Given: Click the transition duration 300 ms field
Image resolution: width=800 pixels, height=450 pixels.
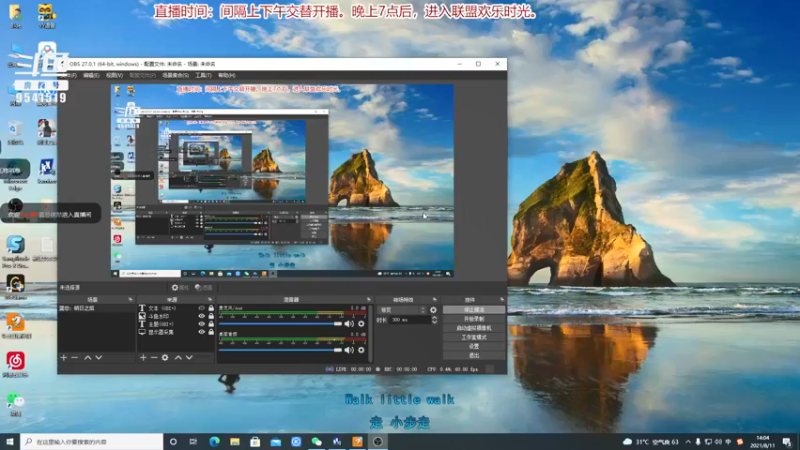Looking at the screenshot, I should (x=410, y=320).
